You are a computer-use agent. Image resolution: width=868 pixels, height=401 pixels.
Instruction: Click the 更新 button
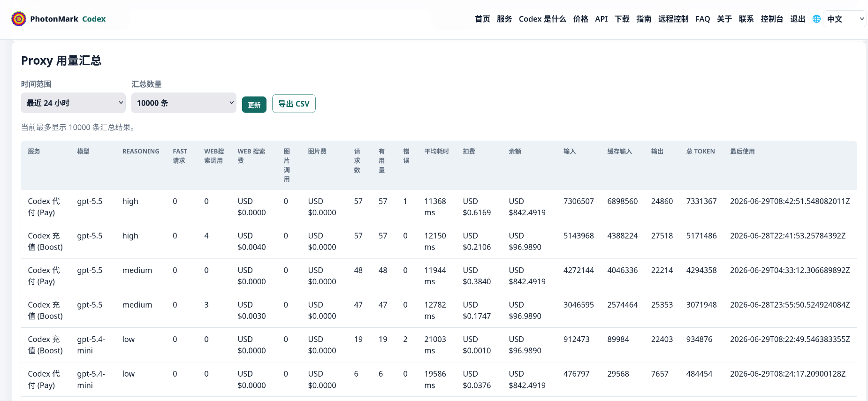point(254,105)
